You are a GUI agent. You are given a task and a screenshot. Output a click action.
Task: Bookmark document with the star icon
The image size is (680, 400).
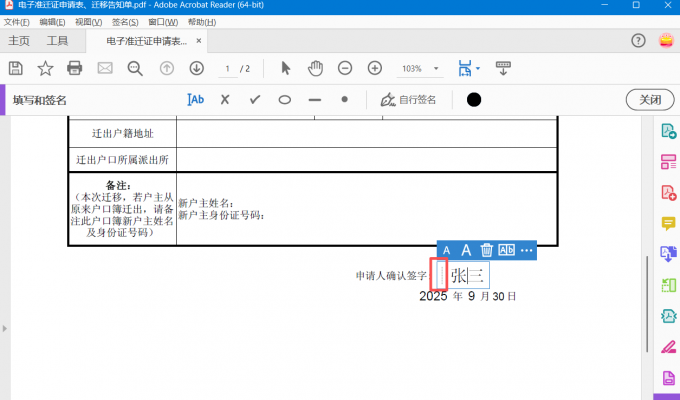pos(45,68)
